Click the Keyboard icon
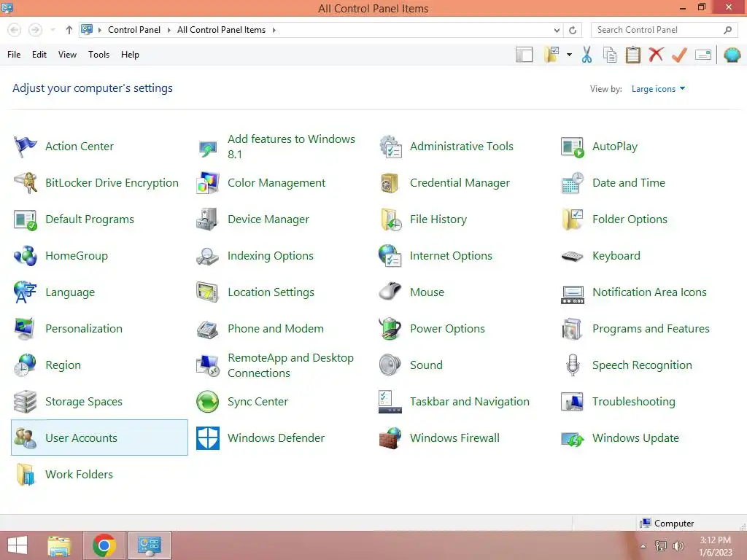The image size is (747, 560). (573, 256)
